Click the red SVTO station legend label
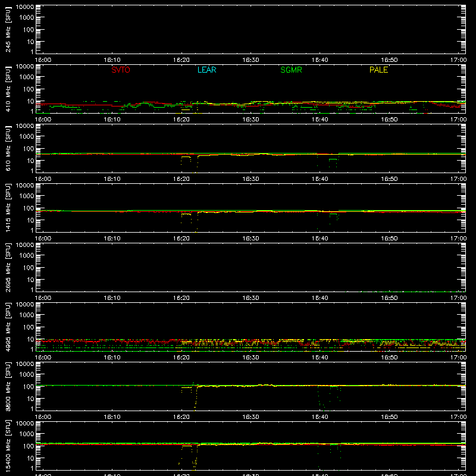The height and width of the screenshot is (476, 476). click(x=121, y=70)
